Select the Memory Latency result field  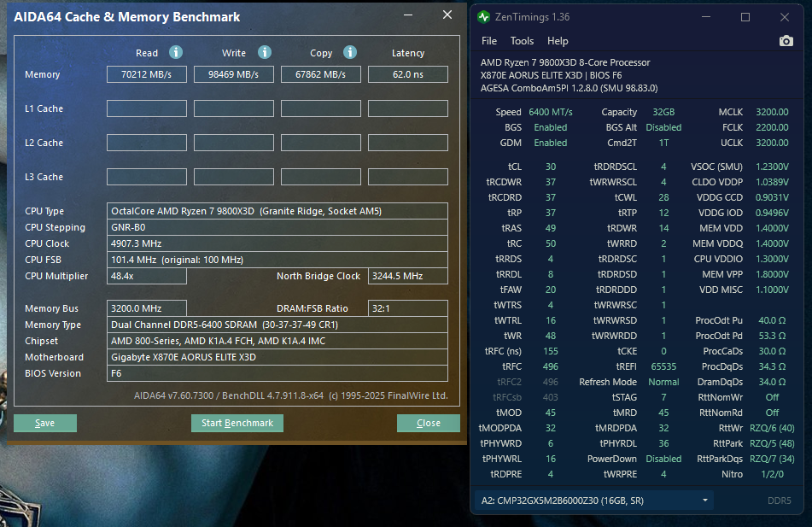tap(407, 74)
